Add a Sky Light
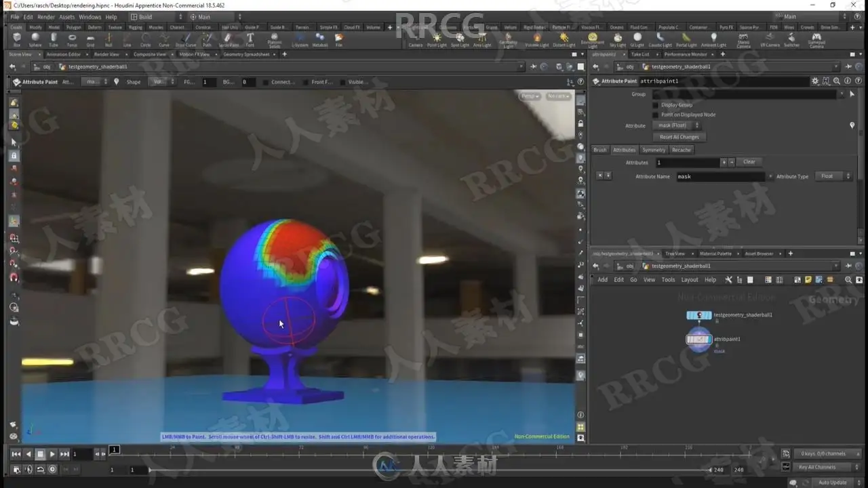Image resolution: width=868 pixels, height=488 pixels. coord(618,40)
